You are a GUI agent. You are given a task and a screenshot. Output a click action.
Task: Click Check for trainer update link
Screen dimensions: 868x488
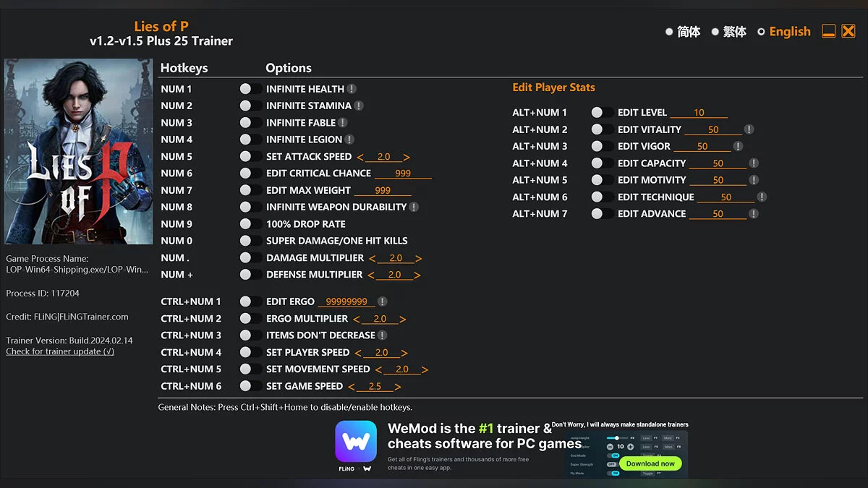[x=60, y=351]
